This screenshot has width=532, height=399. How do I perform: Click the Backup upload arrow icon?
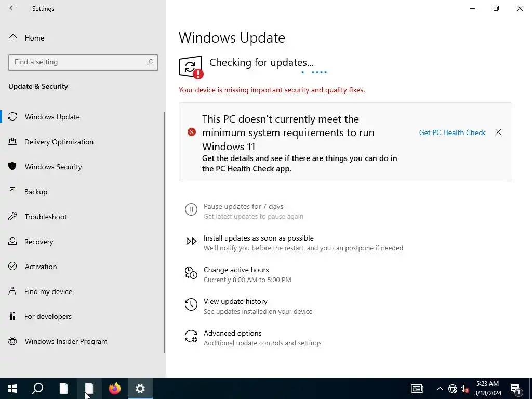(12, 191)
